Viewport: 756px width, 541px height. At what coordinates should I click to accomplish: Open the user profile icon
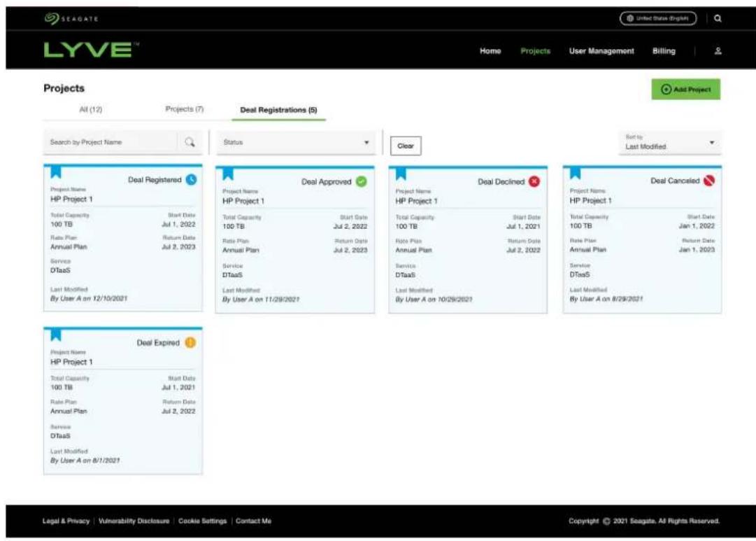718,50
